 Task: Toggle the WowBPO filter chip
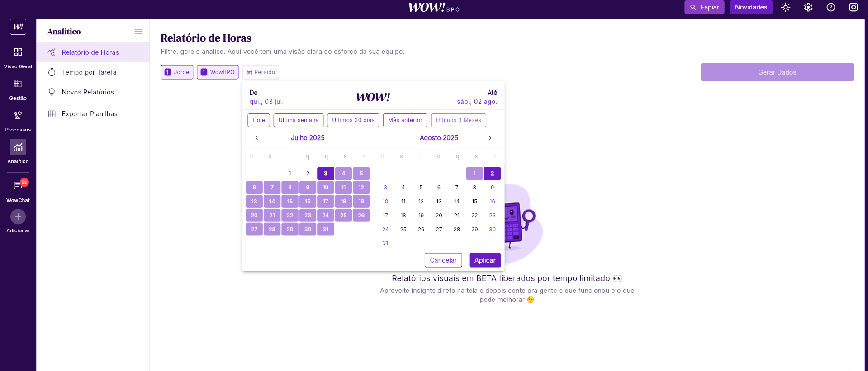click(218, 72)
